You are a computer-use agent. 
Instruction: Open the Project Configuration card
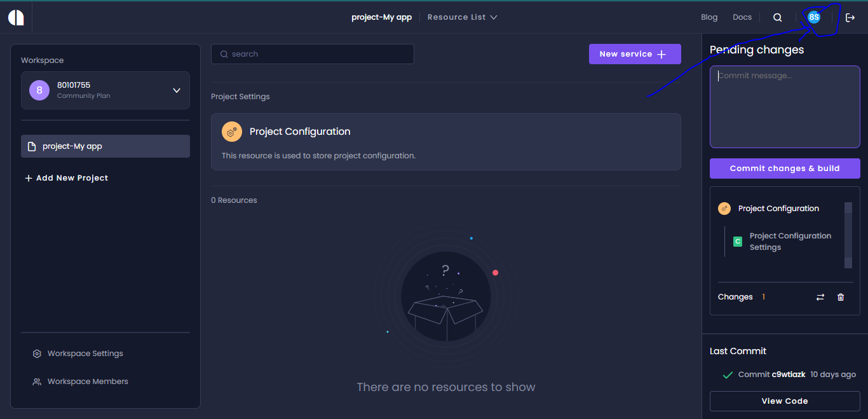point(446,142)
